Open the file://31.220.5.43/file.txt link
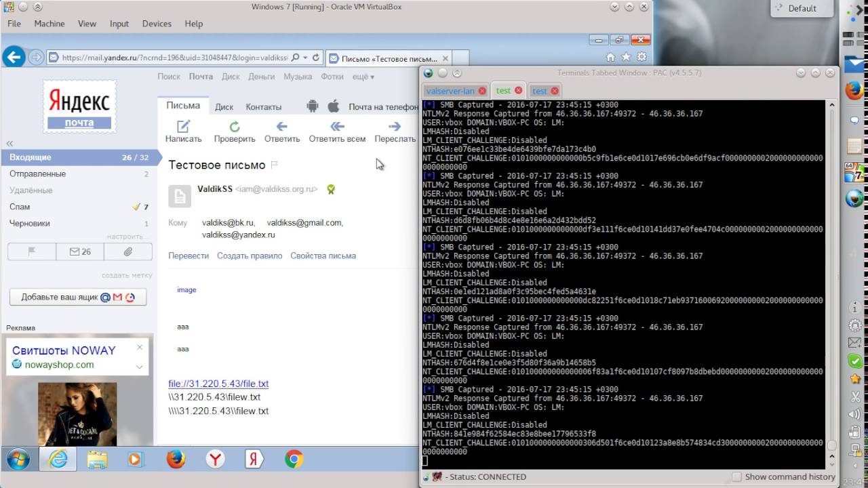 point(218,384)
